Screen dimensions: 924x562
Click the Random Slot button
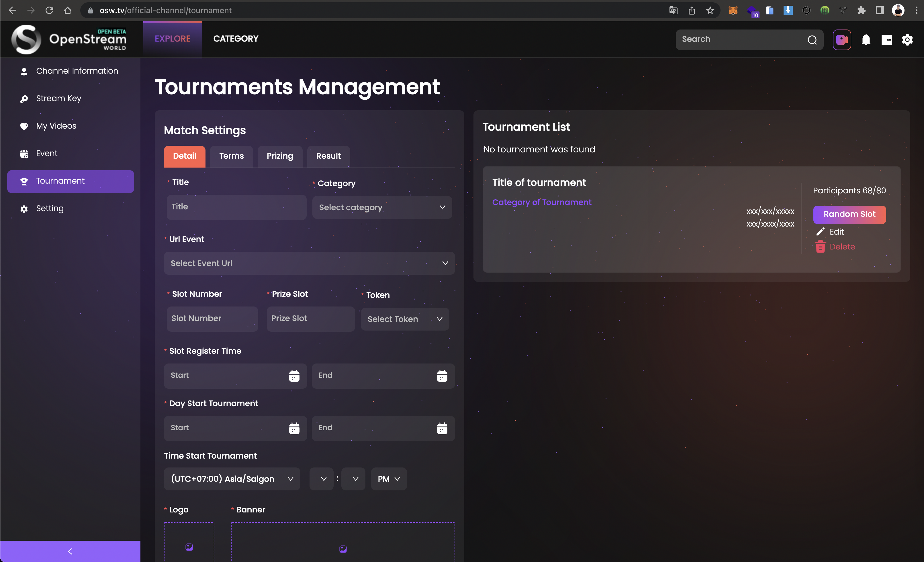[x=849, y=215]
